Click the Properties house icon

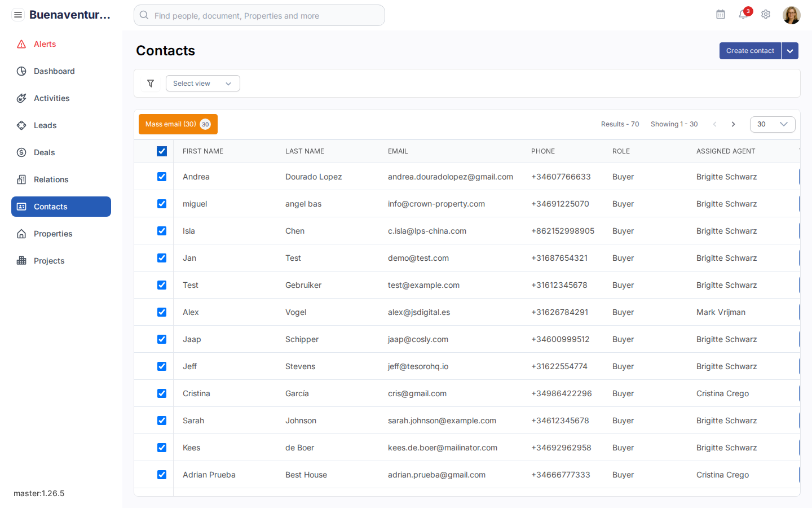(x=21, y=234)
